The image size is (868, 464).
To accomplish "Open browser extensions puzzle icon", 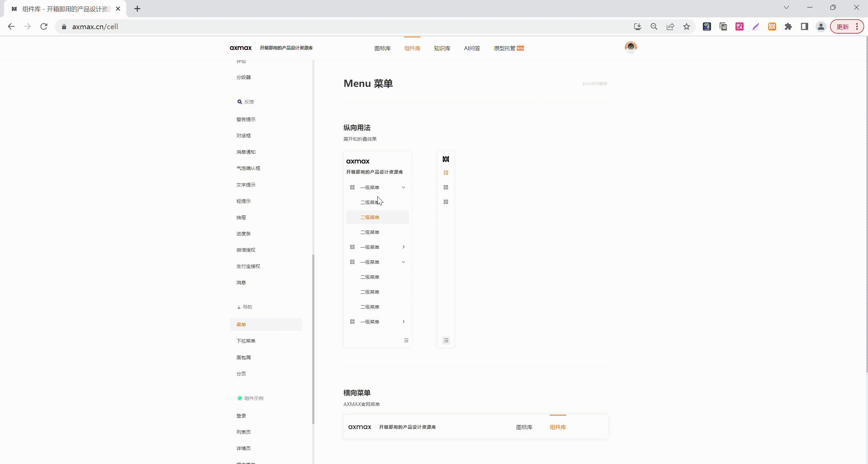I will tap(788, 26).
